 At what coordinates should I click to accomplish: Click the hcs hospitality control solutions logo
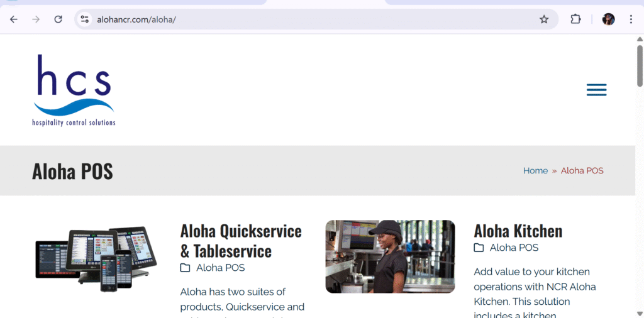click(x=74, y=90)
